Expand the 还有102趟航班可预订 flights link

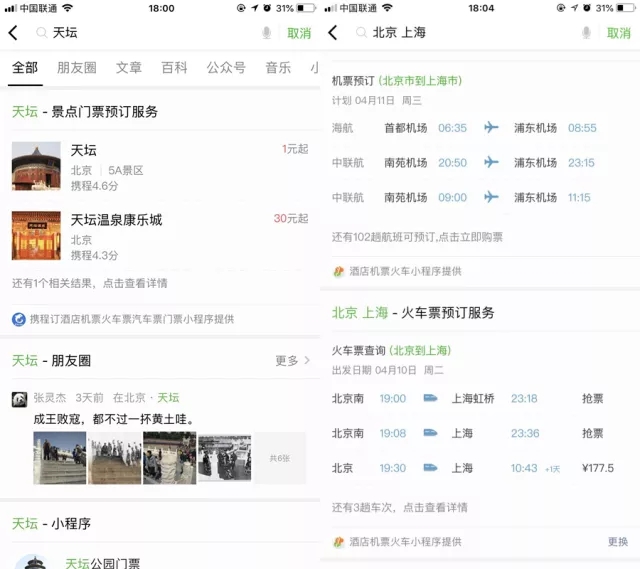click(x=417, y=237)
